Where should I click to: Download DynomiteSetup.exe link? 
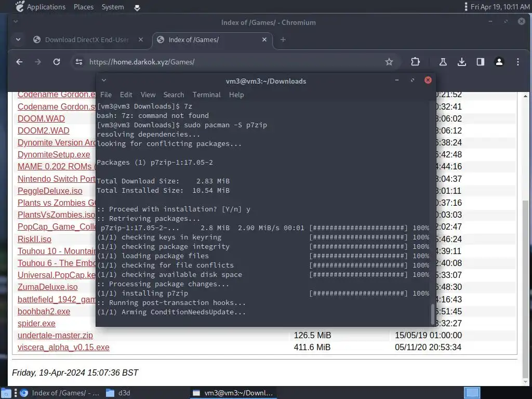(x=54, y=154)
